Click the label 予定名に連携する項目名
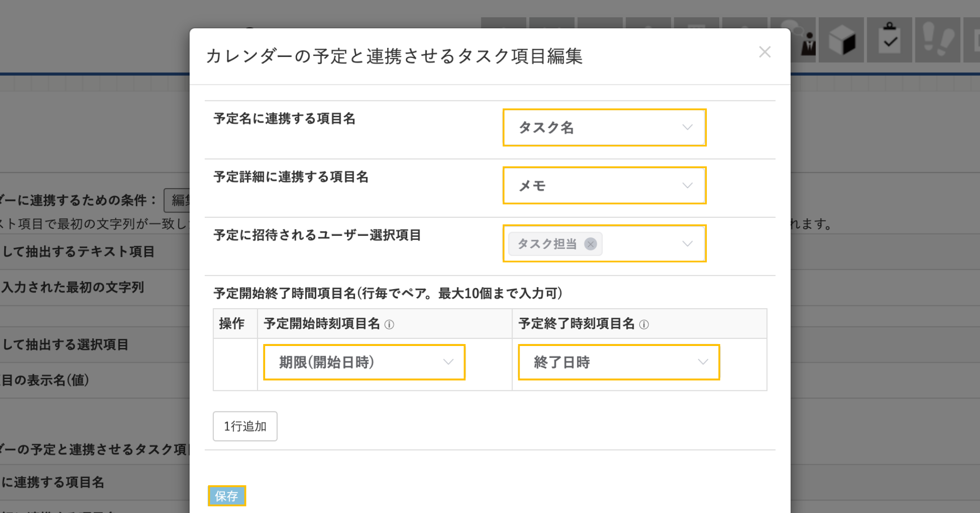 pyautogui.click(x=285, y=119)
